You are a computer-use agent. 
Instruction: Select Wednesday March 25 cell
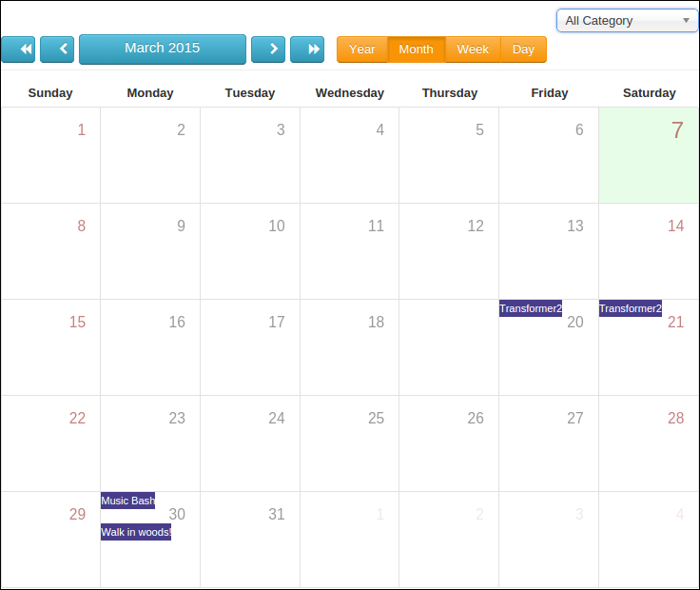pyautogui.click(x=350, y=442)
